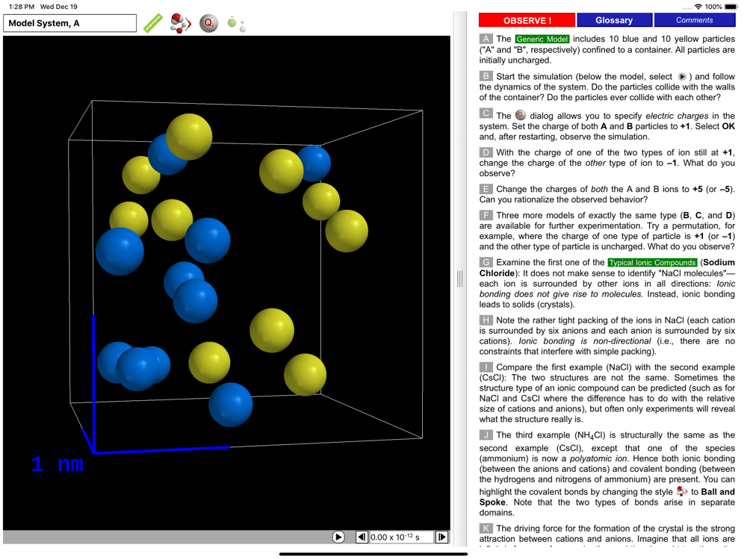The height and width of the screenshot is (560, 747).
Task: Tap the inline Q charge icon in step C
Action: pyautogui.click(x=521, y=115)
